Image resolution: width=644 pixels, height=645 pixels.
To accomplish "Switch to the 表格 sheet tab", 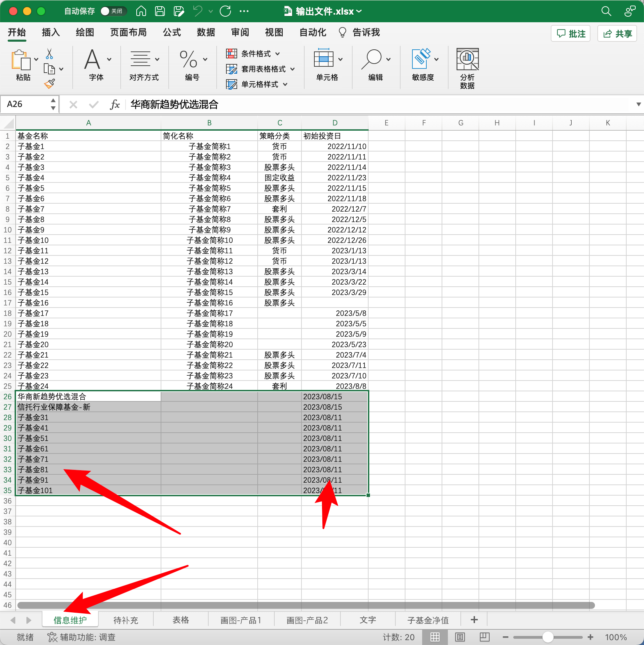I will click(181, 620).
